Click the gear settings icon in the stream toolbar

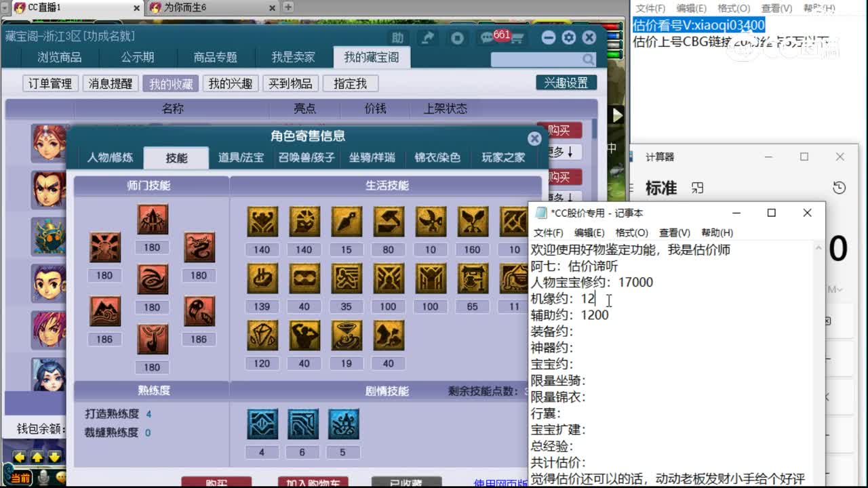click(568, 37)
